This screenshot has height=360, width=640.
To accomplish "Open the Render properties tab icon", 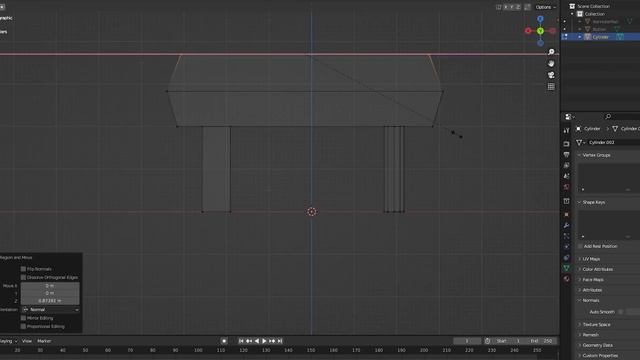I will (x=566, y=144).
